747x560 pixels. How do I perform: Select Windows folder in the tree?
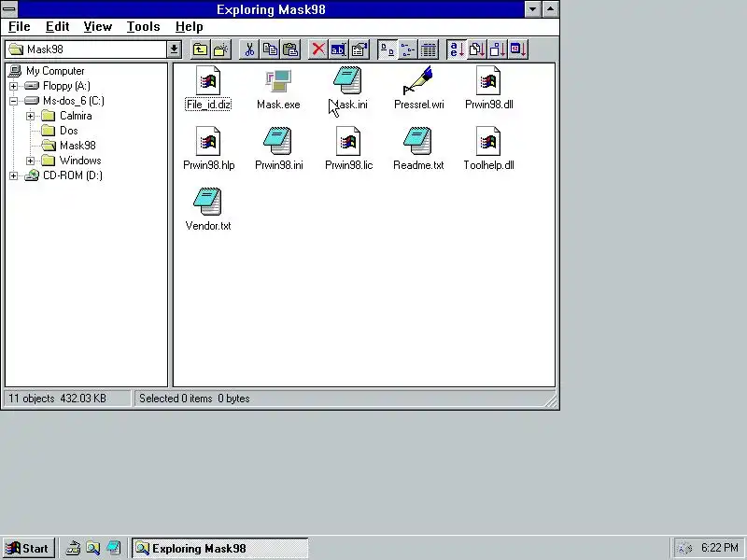[80, 161]
